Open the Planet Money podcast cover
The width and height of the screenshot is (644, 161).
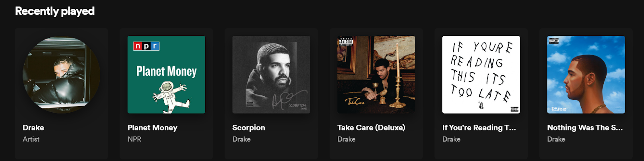(166, 75)
